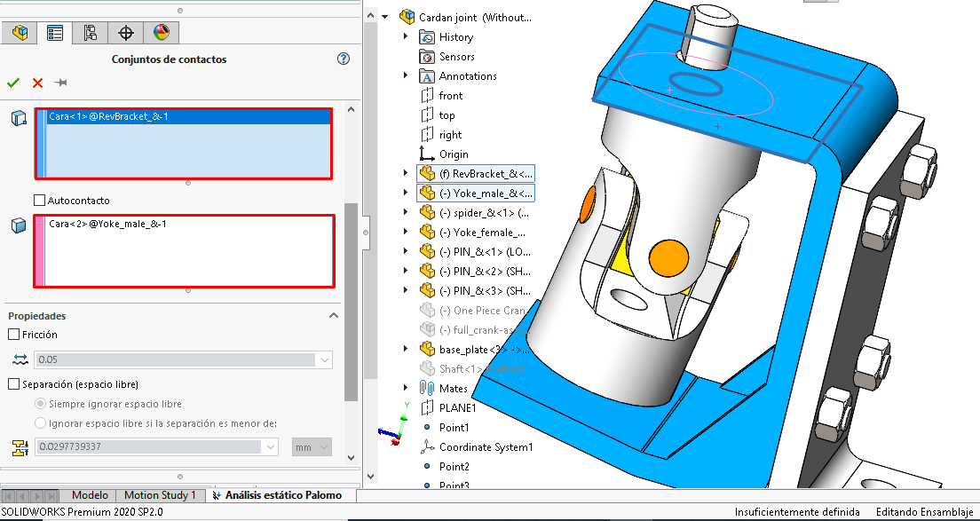980x521 pixels.
Task: Open the mm units dropdown
Action: tap(323, 447)
